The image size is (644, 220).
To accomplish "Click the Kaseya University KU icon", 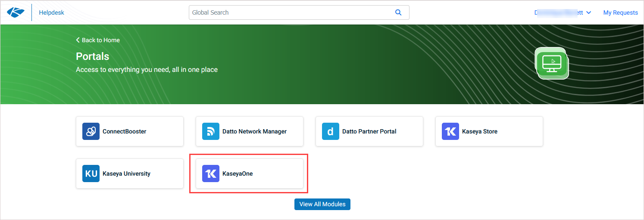I will pos(91,174).
